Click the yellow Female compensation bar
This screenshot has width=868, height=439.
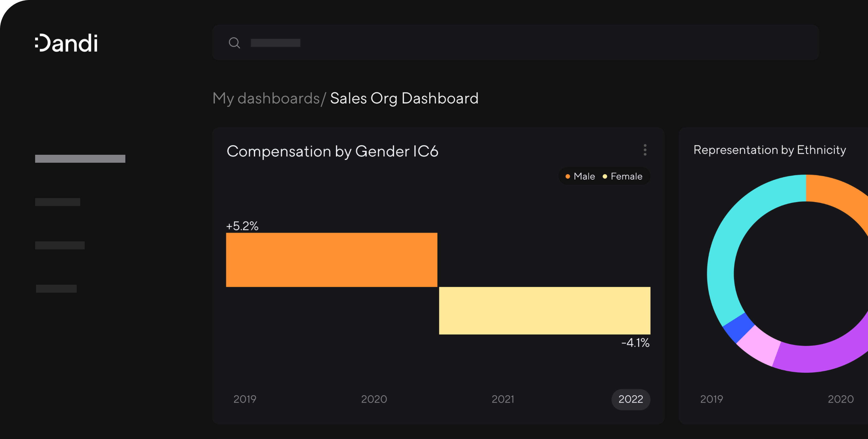pos(544,311)
